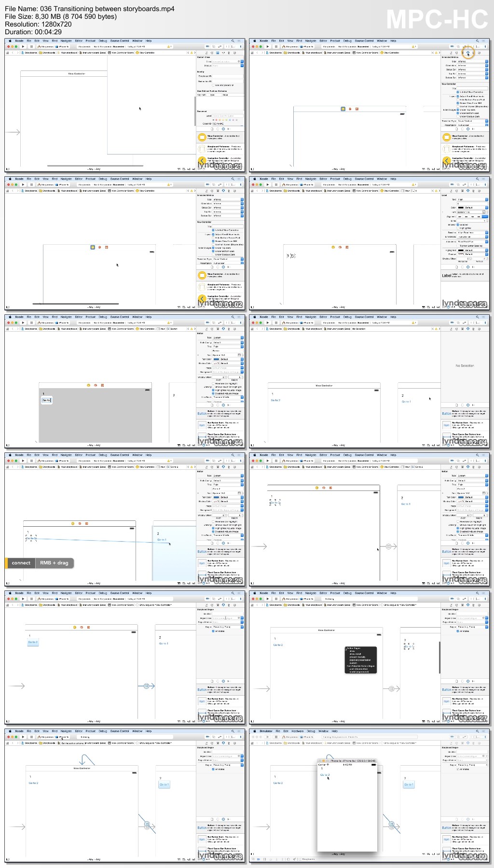
Task: Open the Transition Style dropdown at 00:00:41
Action: point(473,121)
